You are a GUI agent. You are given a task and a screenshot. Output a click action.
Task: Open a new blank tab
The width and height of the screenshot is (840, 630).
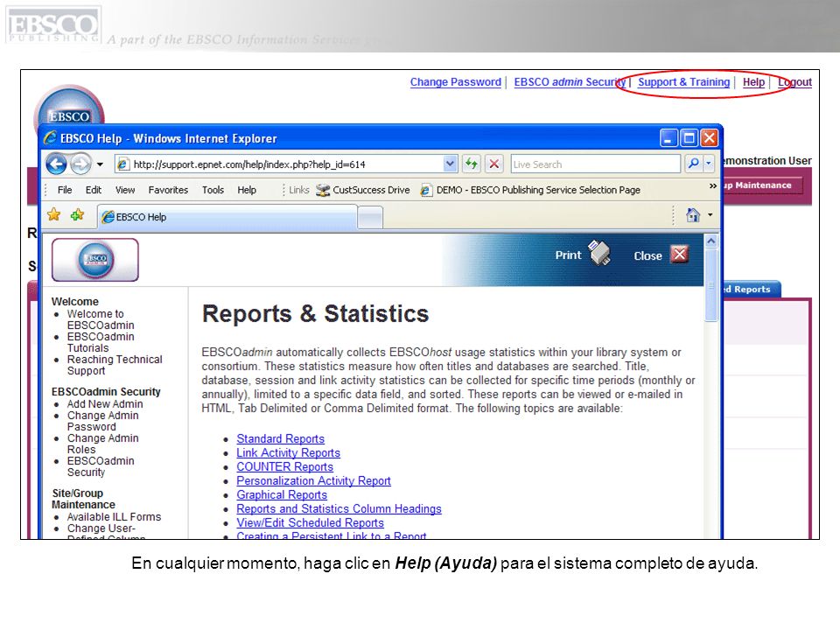pos(369,218)
